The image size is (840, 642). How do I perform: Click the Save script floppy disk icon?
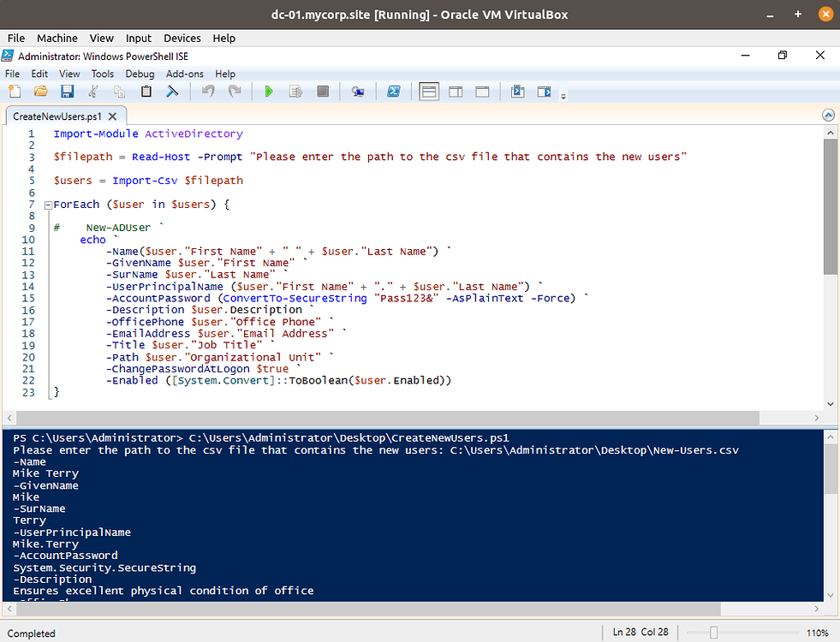tap(67, 92)
